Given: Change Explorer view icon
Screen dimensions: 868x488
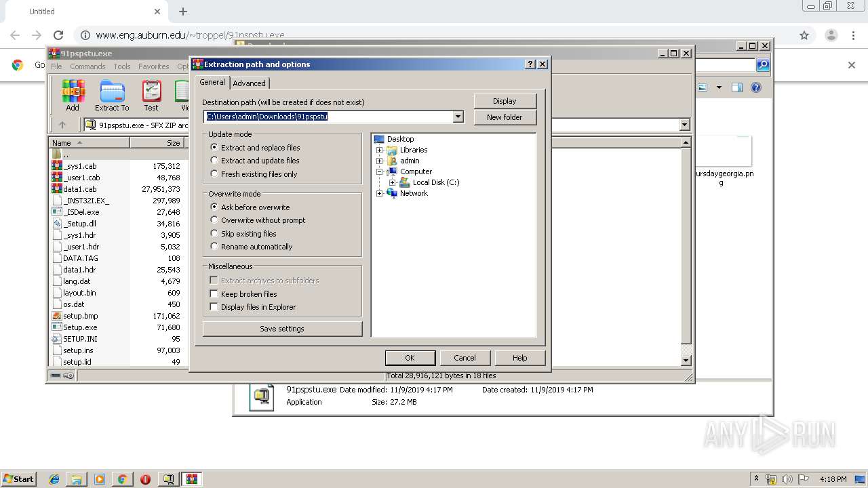Looking at the screenshot, I should pyautogui.click(x=703, y=87).
